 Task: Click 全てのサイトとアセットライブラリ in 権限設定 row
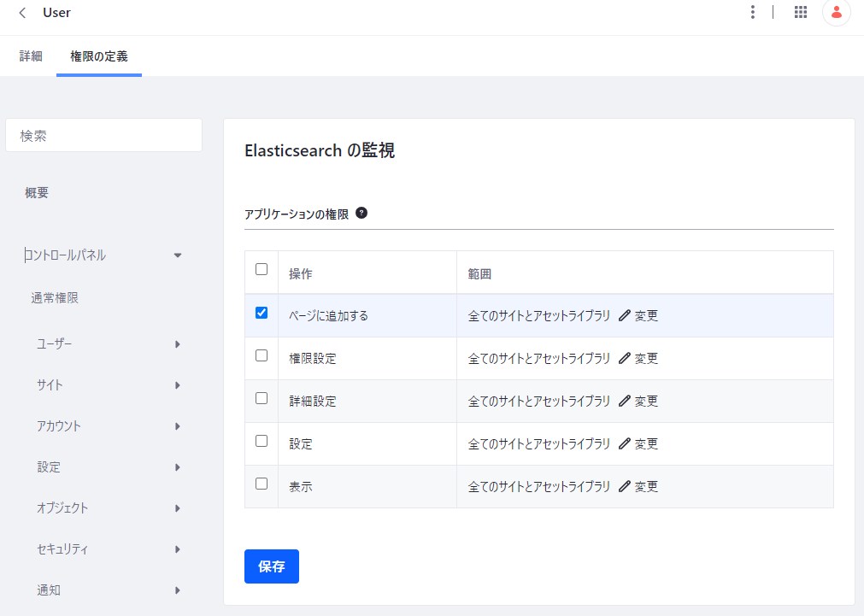tap(539, 359)
